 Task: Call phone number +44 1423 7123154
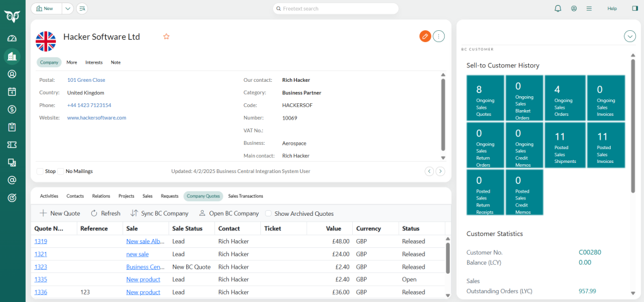pos(89,105)
